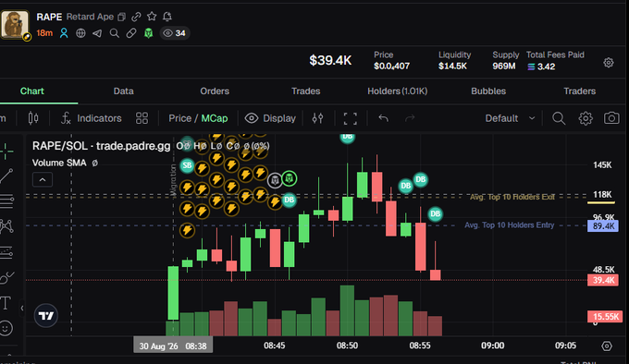Screen dimensions: 629x364
Task: Change chart candle style icon
Action: pos(33,118)
